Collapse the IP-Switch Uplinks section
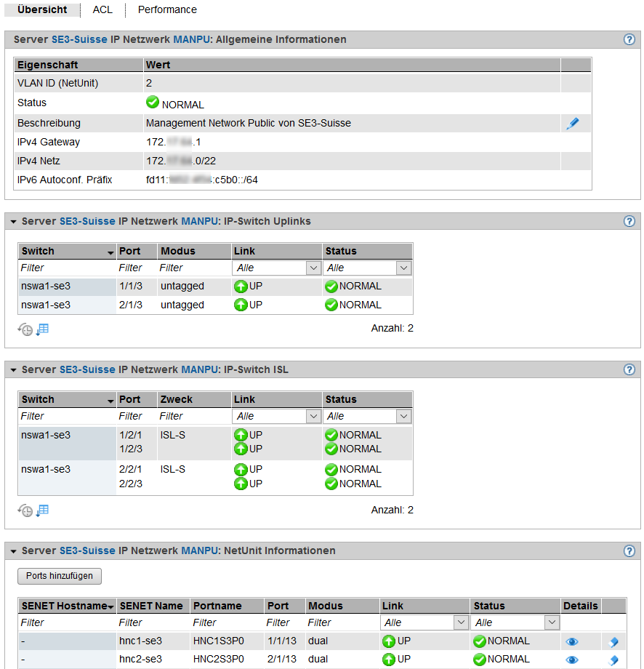Image resolution: width=644 pixels, height=669 pixels. point(13,221)
